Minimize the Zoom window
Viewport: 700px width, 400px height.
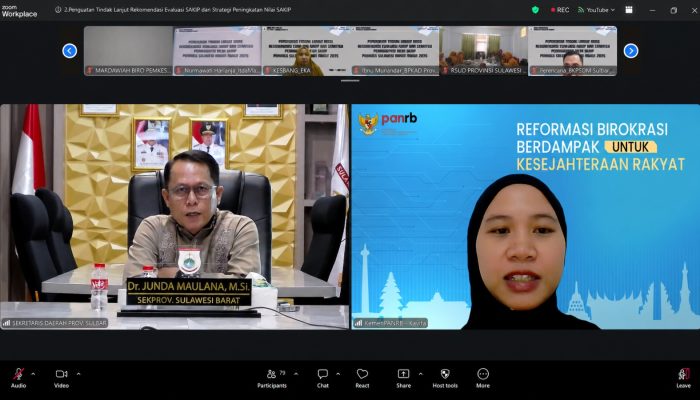pyautogui.click(x=653, y=10)
